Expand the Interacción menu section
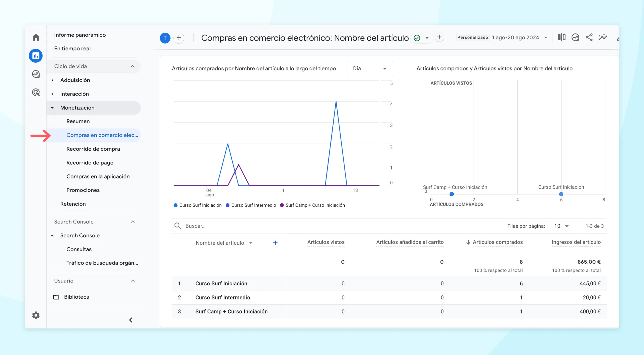644x355 pixels. [x=74, y=94]
